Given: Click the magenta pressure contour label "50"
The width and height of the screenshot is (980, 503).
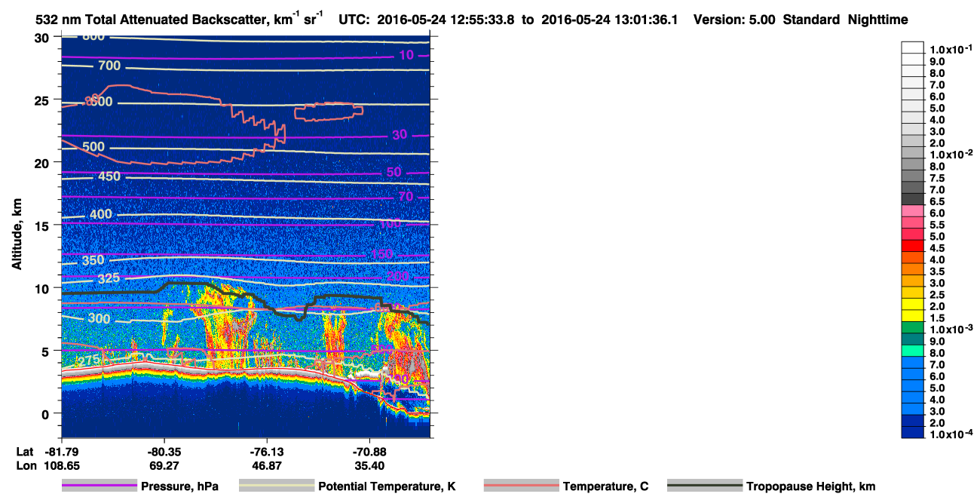Looking at the screenshot, I should point(394,172).
